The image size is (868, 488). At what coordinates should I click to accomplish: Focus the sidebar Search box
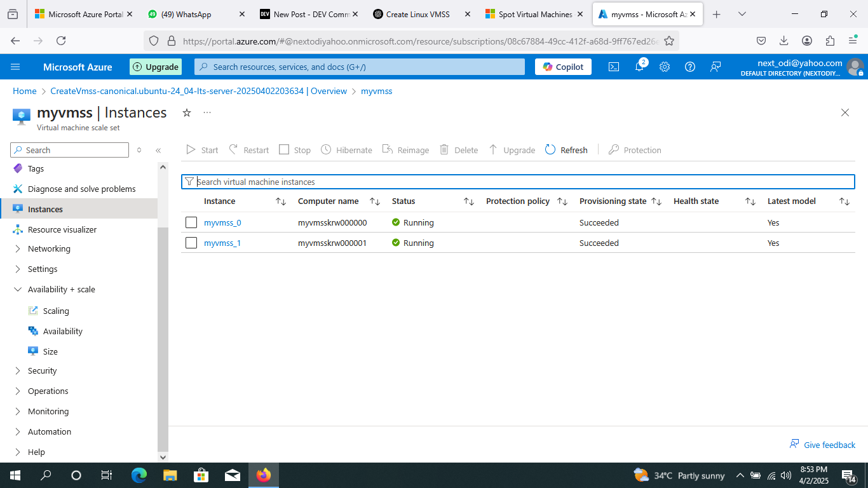(x=70, y=150)
